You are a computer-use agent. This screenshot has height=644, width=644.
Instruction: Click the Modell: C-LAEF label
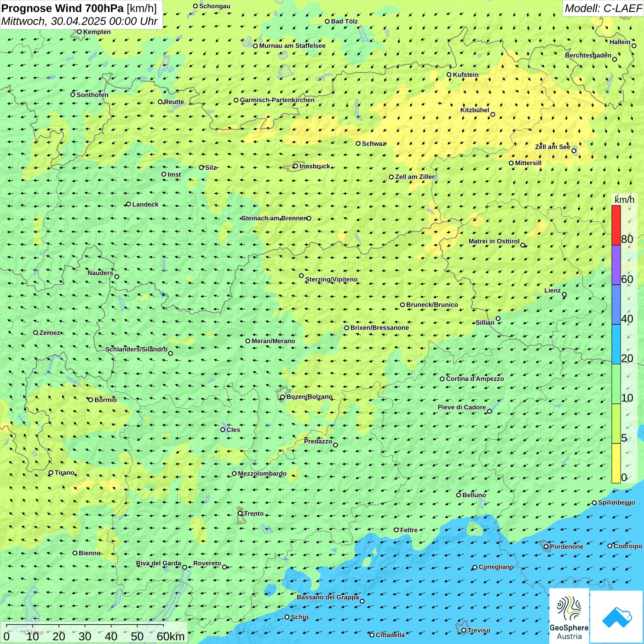coord(603,8)
